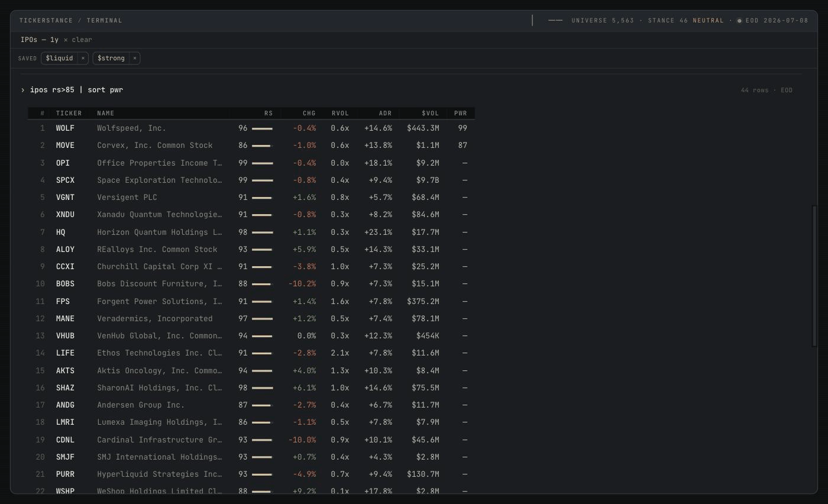Select the FPS ticker

(63, 301)
